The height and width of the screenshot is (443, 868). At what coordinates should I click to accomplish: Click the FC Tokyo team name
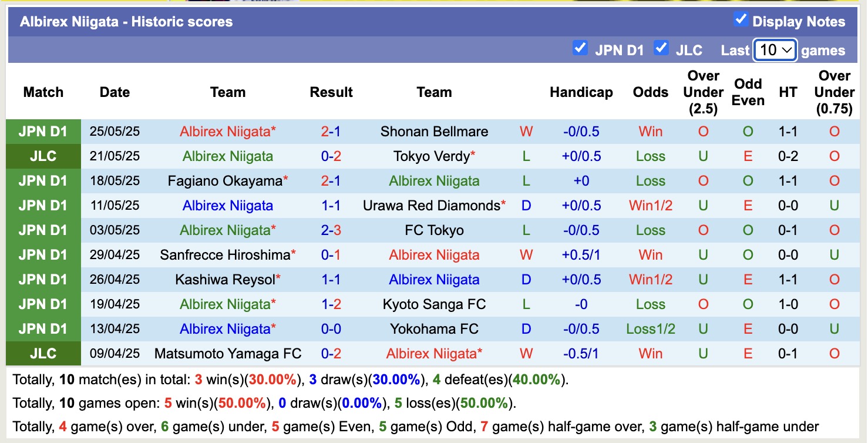coord(434,230)
